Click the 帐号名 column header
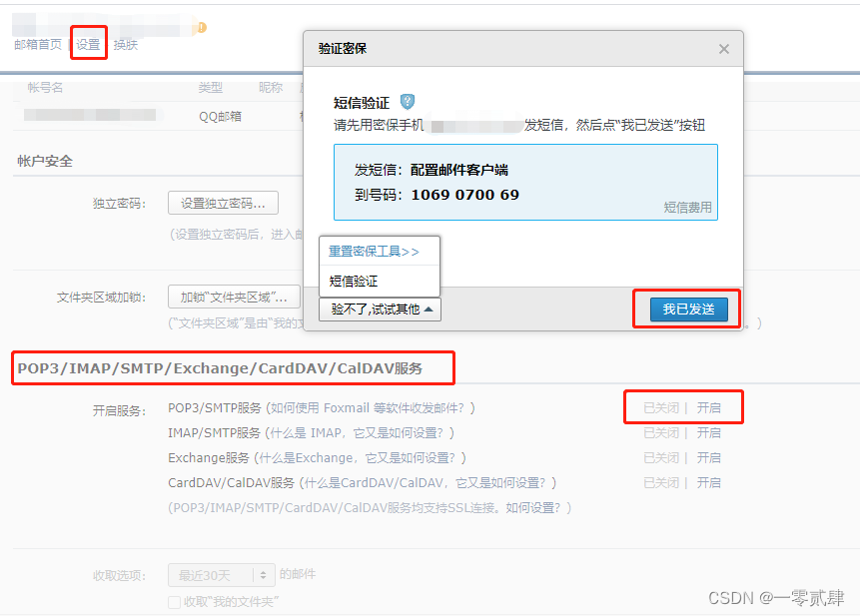 tap(45, 87)
